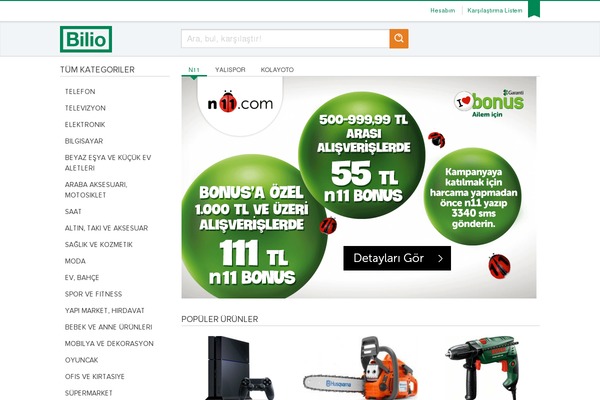Click the Bilio logo
The image size is (600, 400).
coord(86,39)
